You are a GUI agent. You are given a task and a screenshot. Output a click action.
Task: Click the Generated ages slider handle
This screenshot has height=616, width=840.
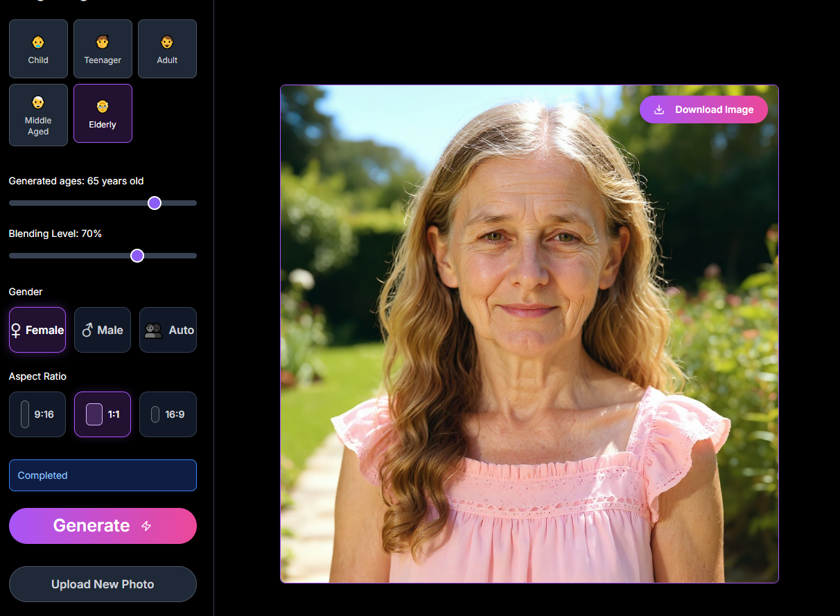pos(155,203)
